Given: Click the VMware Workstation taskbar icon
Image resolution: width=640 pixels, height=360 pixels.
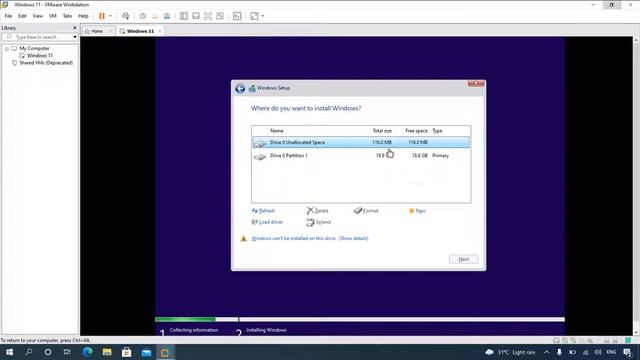Looking at the screenshot, I should 165,352.
